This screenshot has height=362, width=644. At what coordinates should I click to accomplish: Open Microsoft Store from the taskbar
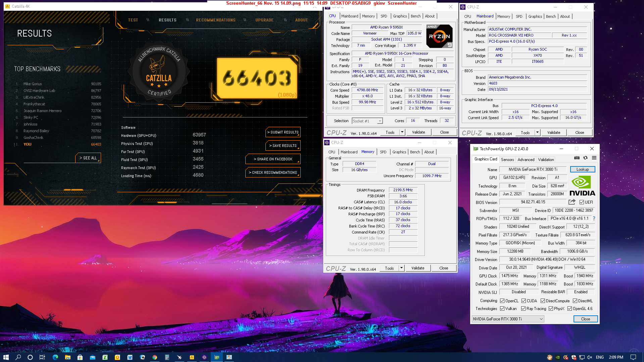click(80, 357)
